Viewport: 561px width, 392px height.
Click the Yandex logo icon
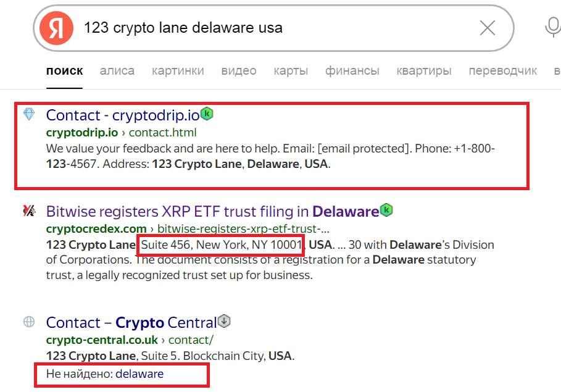(x=56, y=28)
